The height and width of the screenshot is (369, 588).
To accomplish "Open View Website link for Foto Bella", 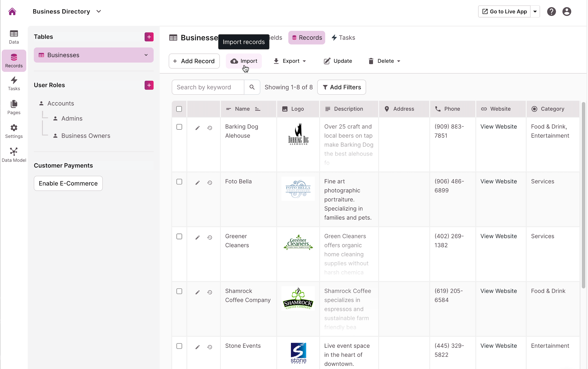I will (499, 181).
